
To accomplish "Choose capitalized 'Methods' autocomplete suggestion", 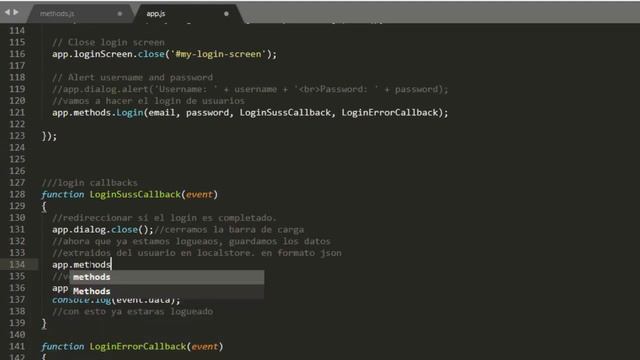I will [167, 291].
